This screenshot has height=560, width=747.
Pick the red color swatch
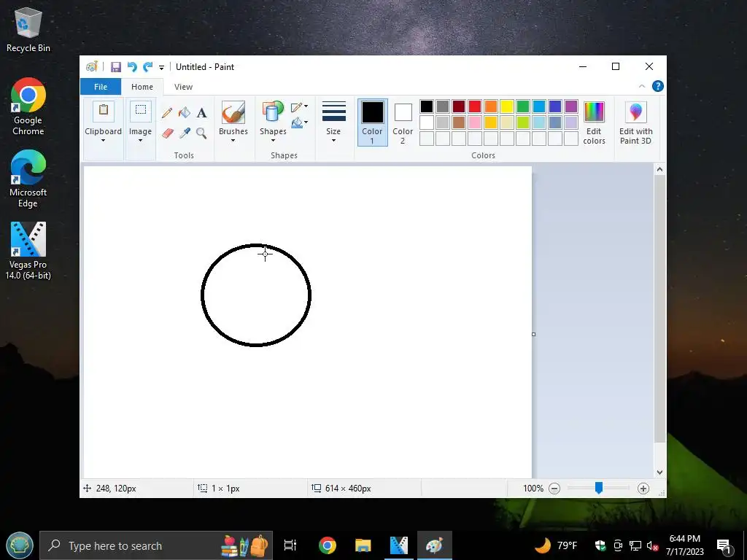(474, 106)
